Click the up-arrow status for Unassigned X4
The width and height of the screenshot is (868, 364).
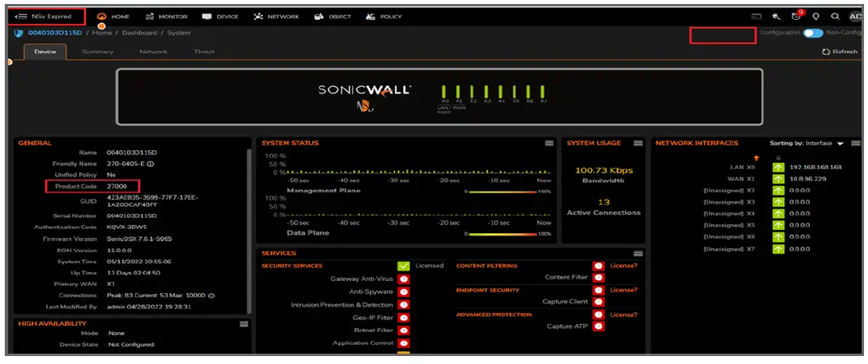click(779, 213)
